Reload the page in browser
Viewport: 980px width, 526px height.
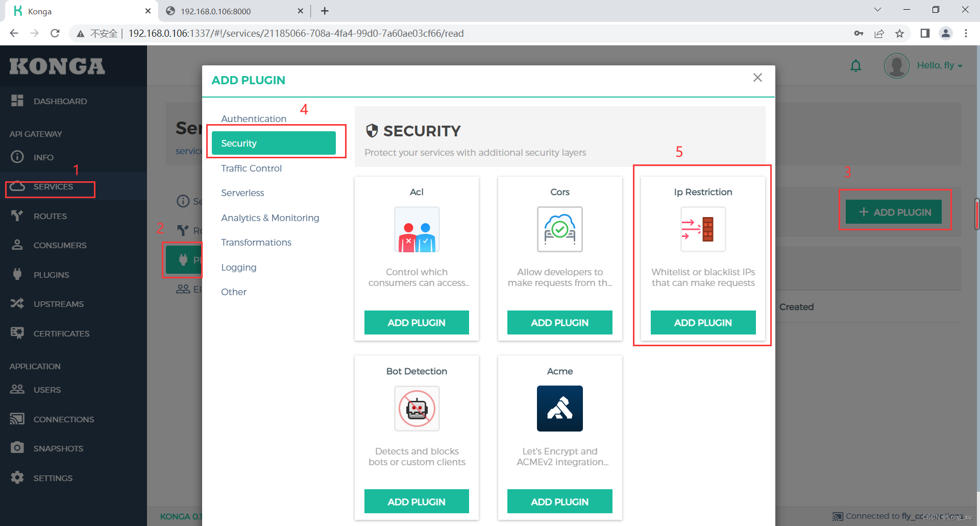coord(55,33)
